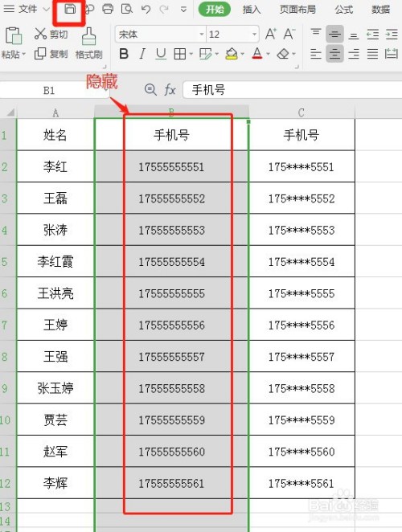Apply the red font color A
Screen dimensions: 402x532
click(257, 54)
